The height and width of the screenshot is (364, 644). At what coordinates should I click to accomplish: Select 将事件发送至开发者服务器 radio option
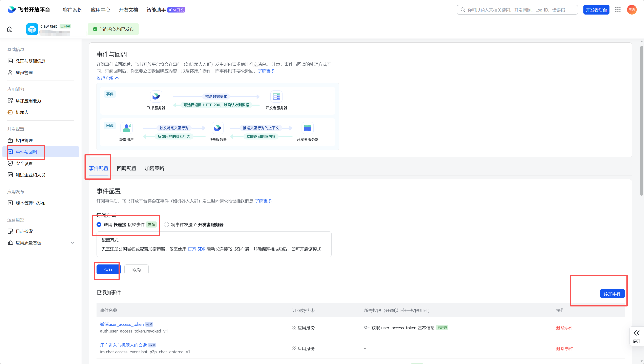tap(166, 224)
